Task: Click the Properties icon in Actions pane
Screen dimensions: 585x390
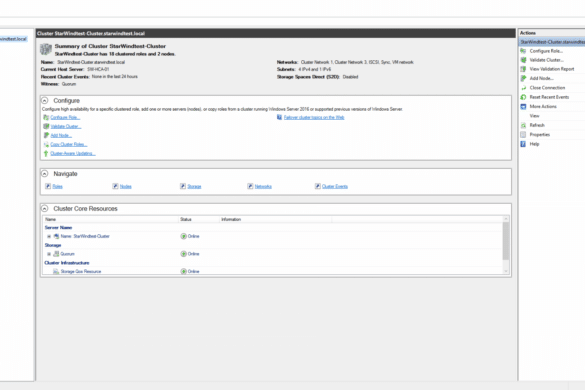Action: [x=523, y=134]
